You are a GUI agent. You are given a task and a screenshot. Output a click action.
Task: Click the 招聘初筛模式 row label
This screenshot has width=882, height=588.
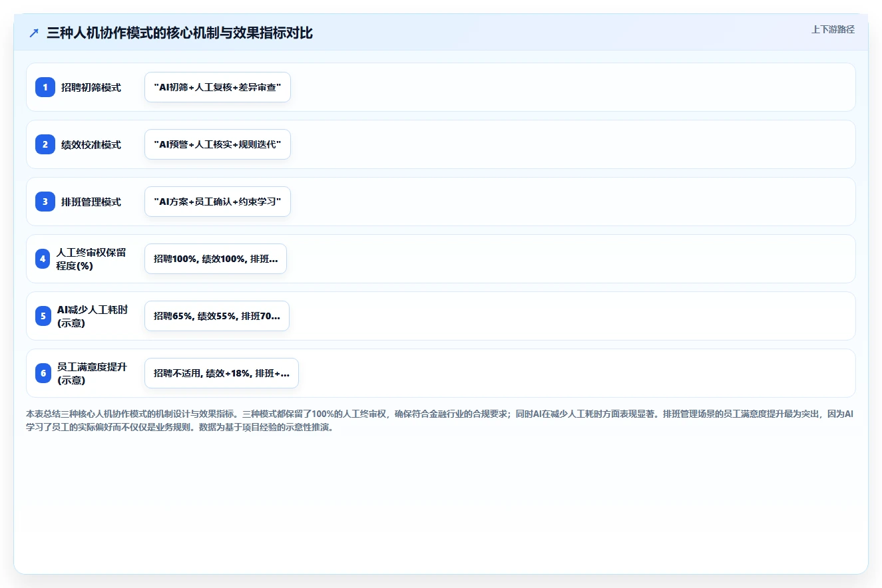tap(91, 87)
